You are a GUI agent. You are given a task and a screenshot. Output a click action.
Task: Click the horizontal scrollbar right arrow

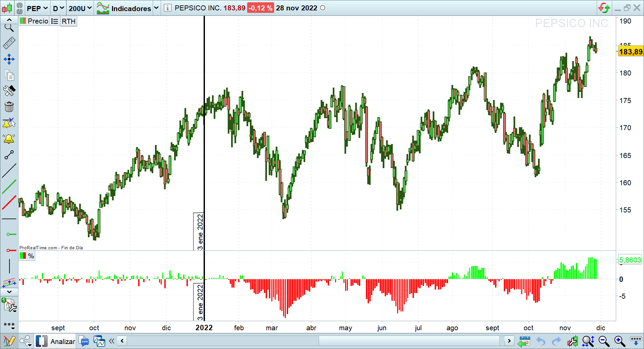coord(509,341)
